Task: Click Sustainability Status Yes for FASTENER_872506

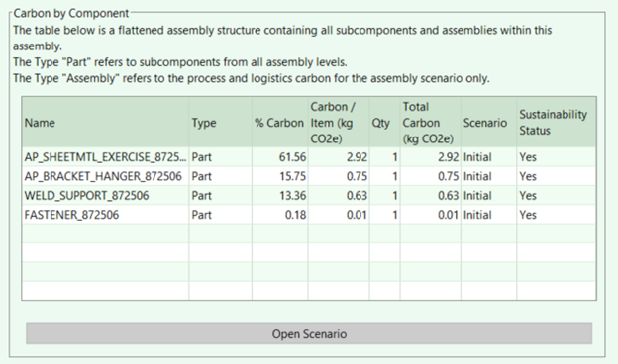Action: (557, 215)
